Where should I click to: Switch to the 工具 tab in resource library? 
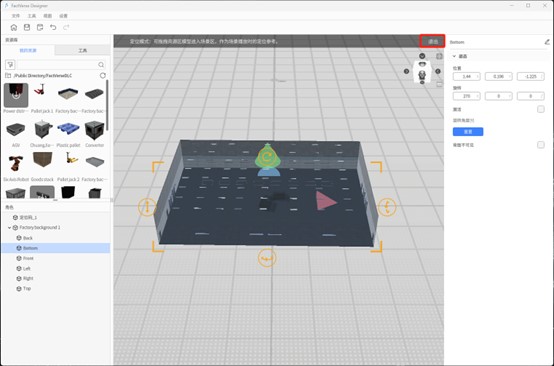click(82, 51)
